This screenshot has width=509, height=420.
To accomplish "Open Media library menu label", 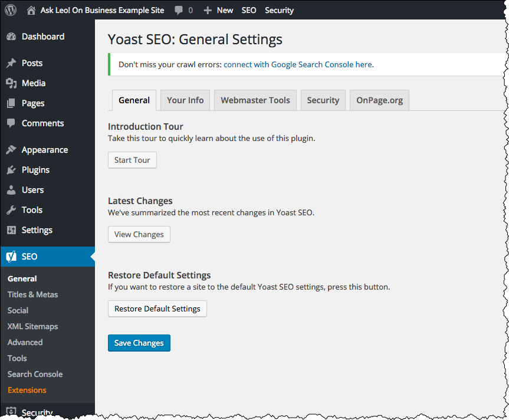I will point(34,83).
